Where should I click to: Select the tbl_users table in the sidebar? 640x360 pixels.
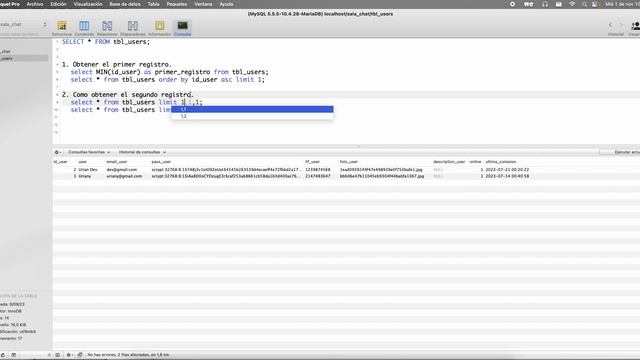pos(24,58)
